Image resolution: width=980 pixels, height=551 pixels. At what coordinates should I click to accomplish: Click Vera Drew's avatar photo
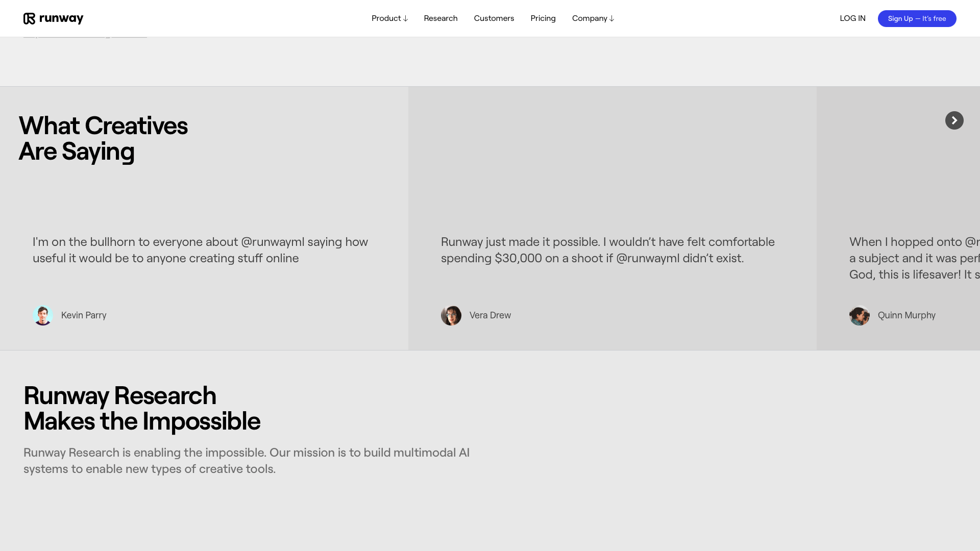[451, 315]
